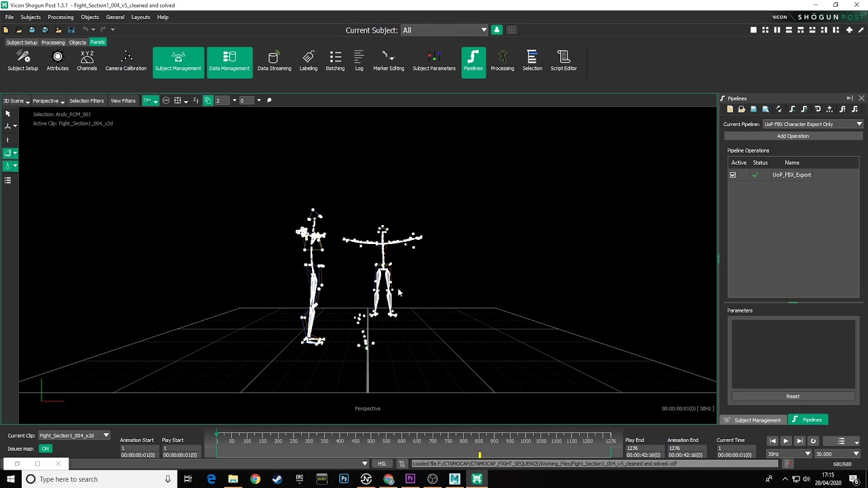The image size is (868, 488).
Task: Click the Reset button in Parameters
Action: click(793, 396)
